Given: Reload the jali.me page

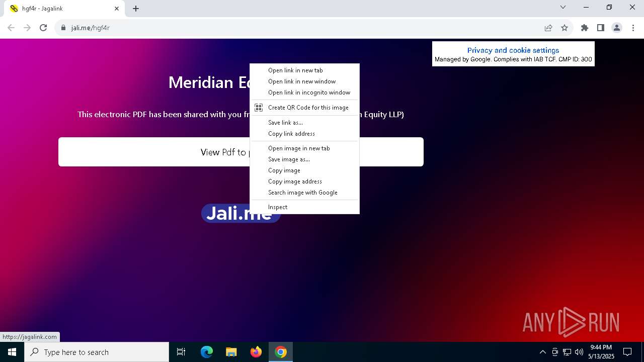Looking at the screenshot, I should tap(43, 28).
